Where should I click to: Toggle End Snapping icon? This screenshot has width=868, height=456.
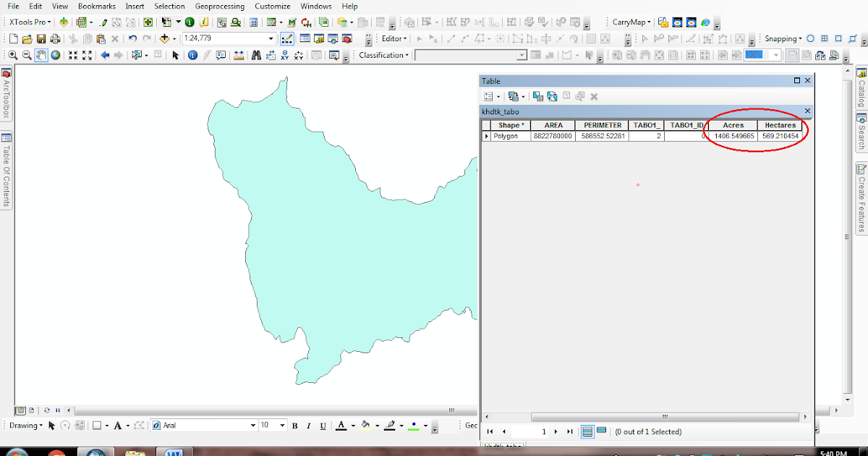pos(824,38)
